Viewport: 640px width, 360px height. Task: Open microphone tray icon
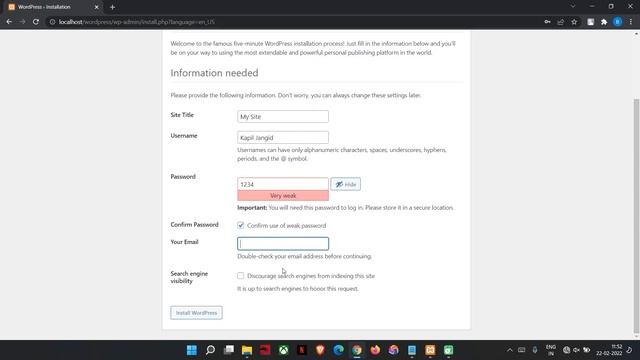point(535,350)
